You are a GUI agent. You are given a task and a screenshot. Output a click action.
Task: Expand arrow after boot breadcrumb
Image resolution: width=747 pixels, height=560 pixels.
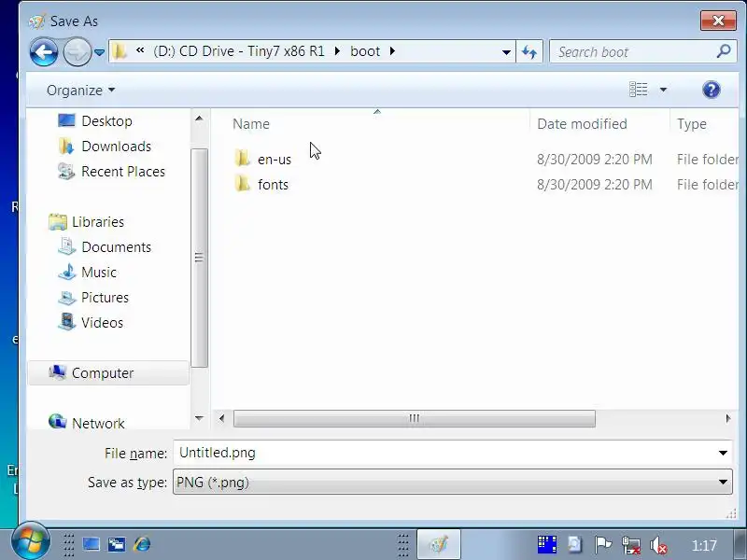pos(392,51)
